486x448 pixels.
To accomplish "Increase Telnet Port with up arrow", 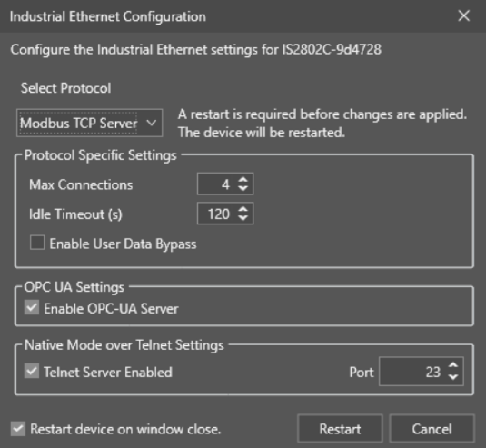I will click(x=453, y=366).
